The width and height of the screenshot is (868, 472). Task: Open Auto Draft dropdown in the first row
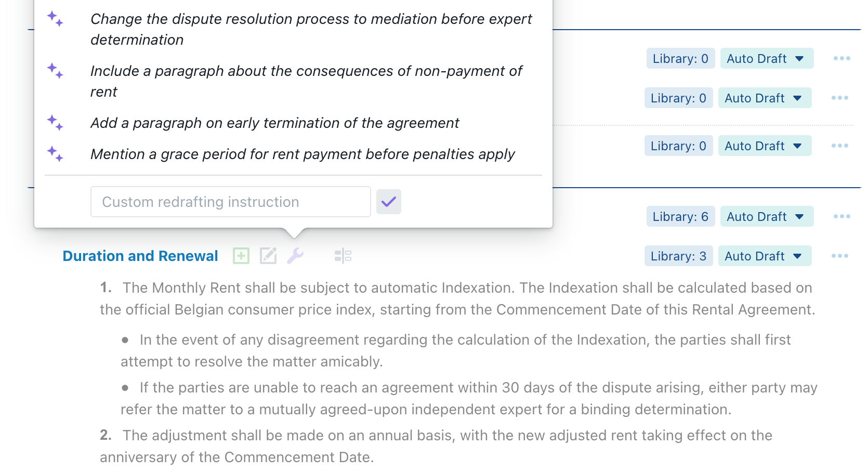767,59
